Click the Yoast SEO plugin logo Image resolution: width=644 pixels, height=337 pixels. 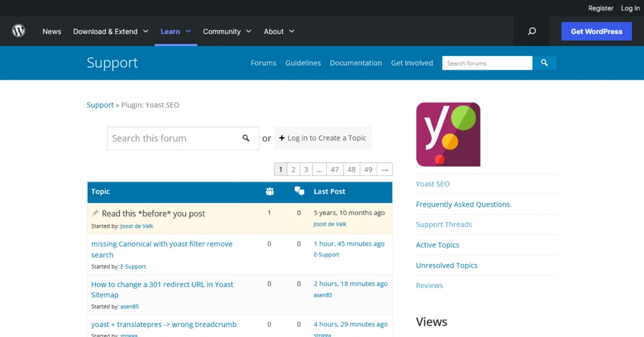point(448,134)
